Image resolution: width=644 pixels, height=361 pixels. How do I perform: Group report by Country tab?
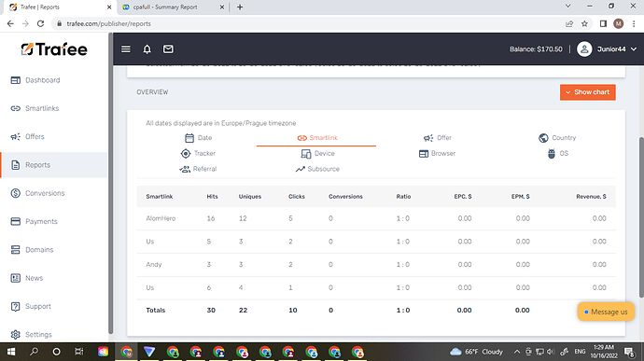point(557,138)
